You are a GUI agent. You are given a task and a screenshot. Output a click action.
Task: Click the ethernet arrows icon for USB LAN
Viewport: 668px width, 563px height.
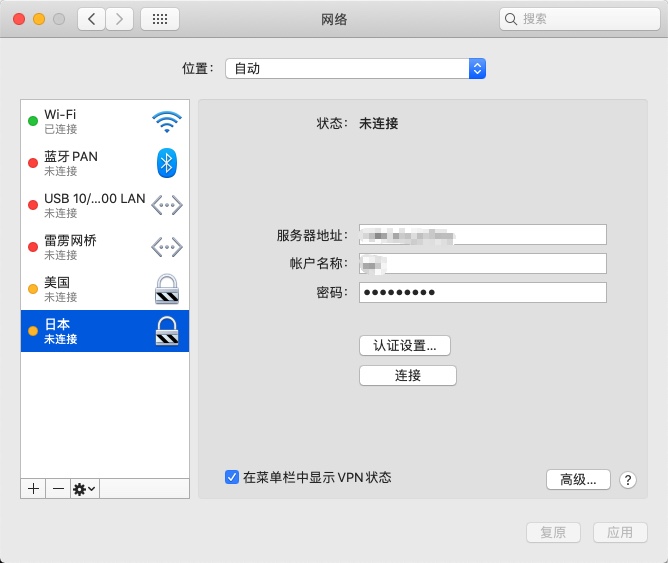[167, 205]
